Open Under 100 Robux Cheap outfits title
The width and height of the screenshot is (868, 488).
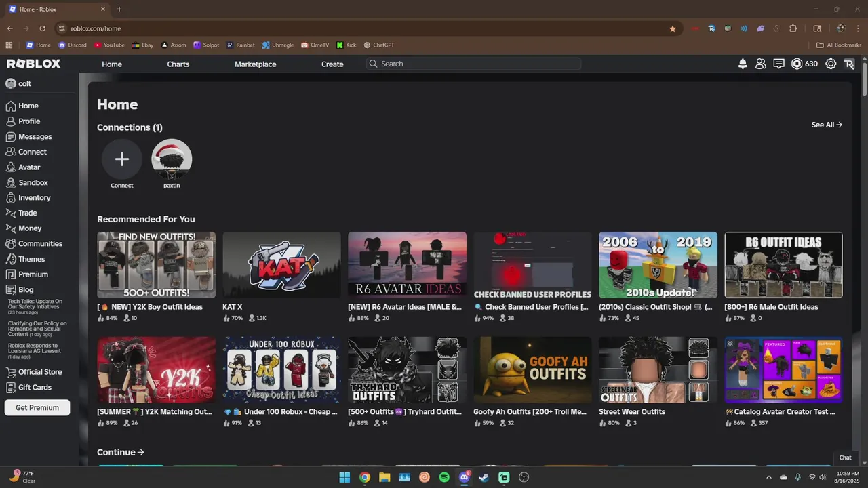(x=280, y=412)
